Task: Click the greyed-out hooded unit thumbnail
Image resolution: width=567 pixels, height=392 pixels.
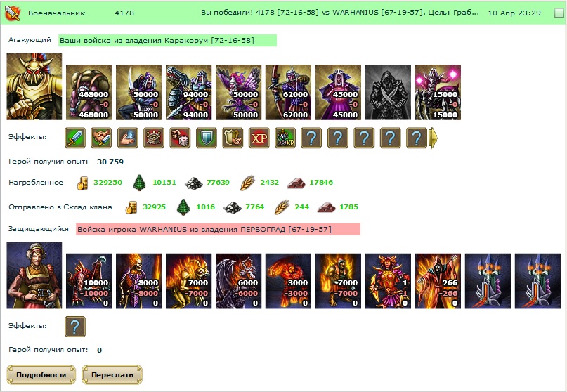Action: pyautogui.click(x=388, y=92)
